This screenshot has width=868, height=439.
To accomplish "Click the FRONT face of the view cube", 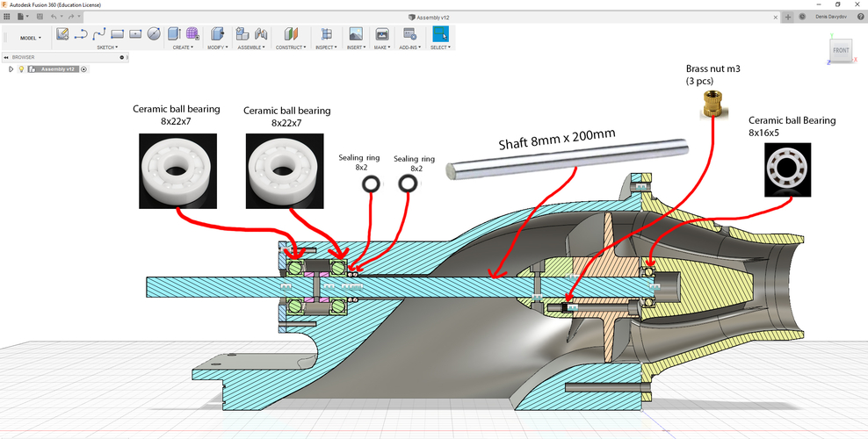I will click(x=841, y=52).
